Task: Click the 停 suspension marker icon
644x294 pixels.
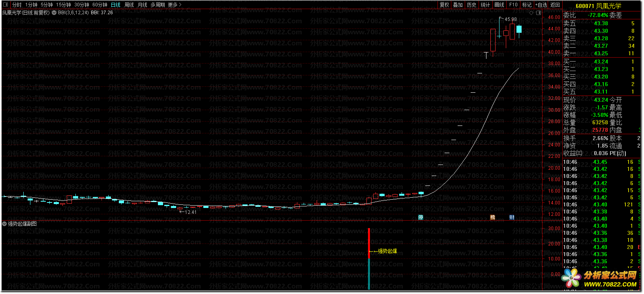Action: [x=421, y=217]
